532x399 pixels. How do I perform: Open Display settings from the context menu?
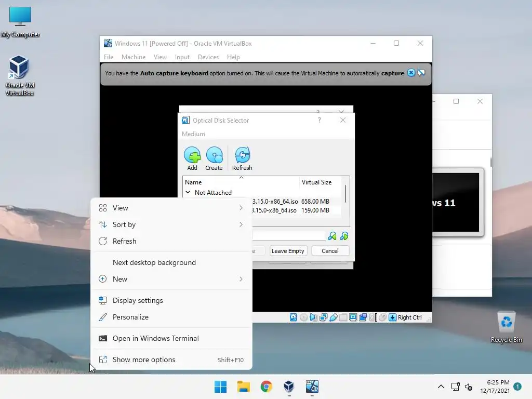coord(171,300)
